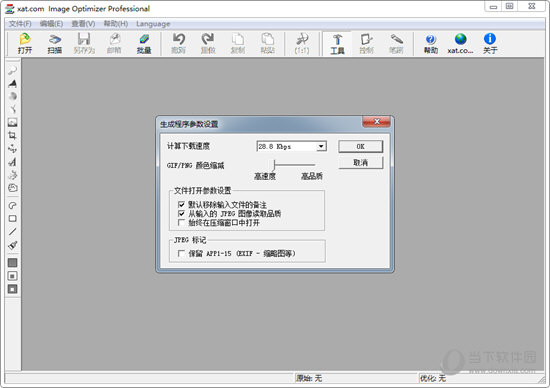The image size is (550, 388).
Task: Click the (1:1) zoom toolbar icon
Action: pyautogui.click(x=302, y=43)
